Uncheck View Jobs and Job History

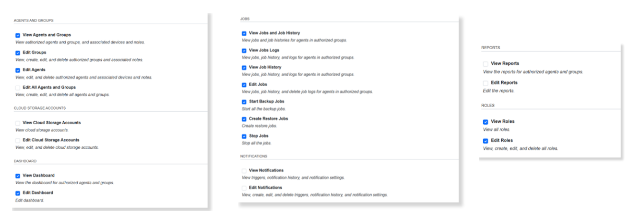point(244,33)
